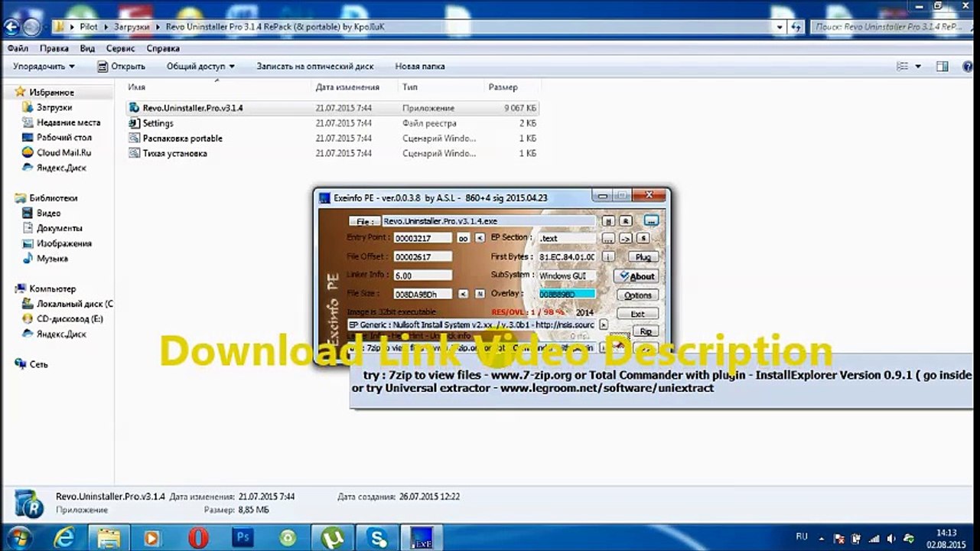Click the '->' button beside EP Section
Image resolution: width=980 pixels, height=551 pixels.
click(x=625, y=238)
